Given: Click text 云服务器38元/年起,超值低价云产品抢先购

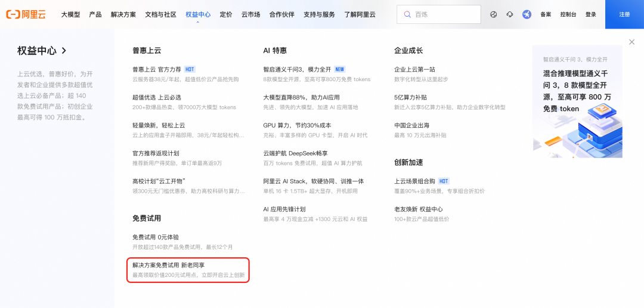Looking at the screenshot, I should point(185,79).
